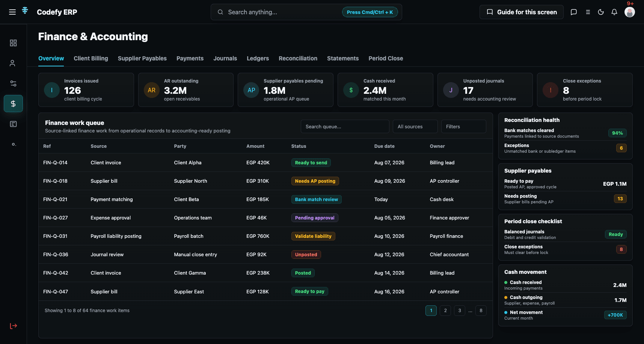Switch to Client Billing tab
Screen dimensions: 644x344
click(91, 59)
